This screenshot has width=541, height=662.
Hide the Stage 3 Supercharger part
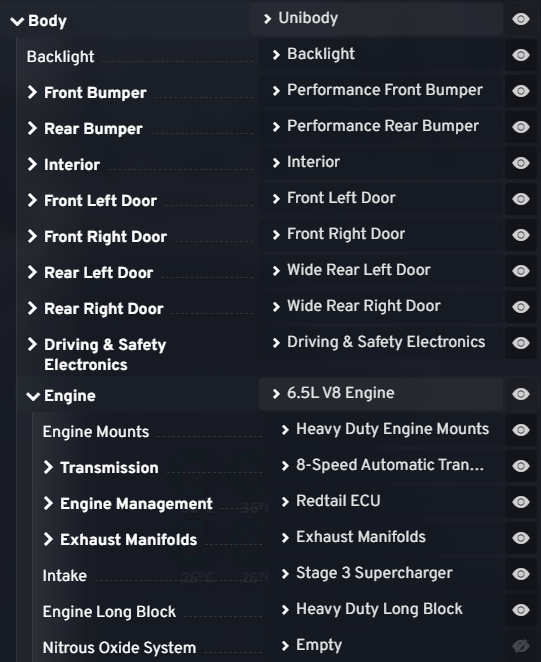coord(521,574)
